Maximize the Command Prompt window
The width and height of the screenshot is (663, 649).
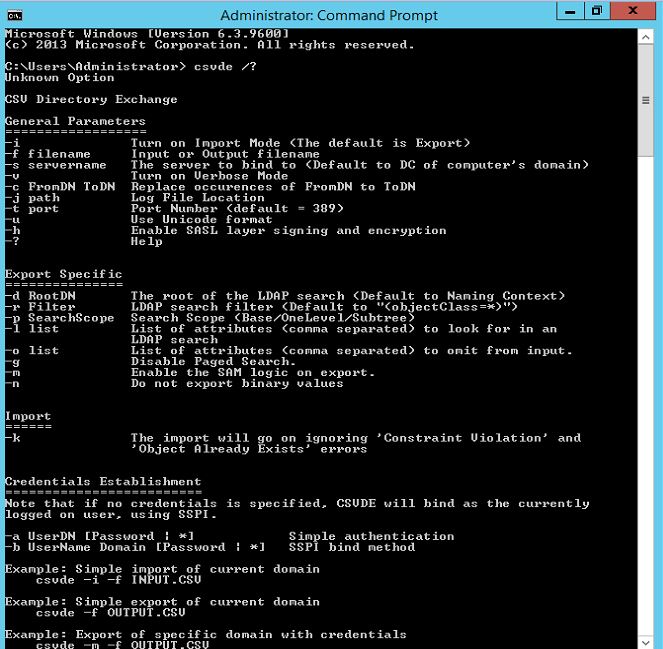597,11
